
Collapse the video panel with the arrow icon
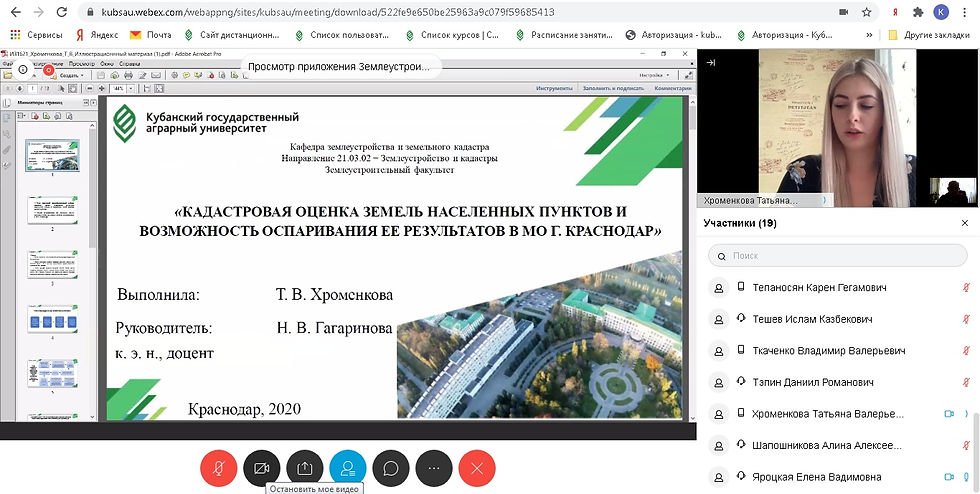click(x=710, y=62)
